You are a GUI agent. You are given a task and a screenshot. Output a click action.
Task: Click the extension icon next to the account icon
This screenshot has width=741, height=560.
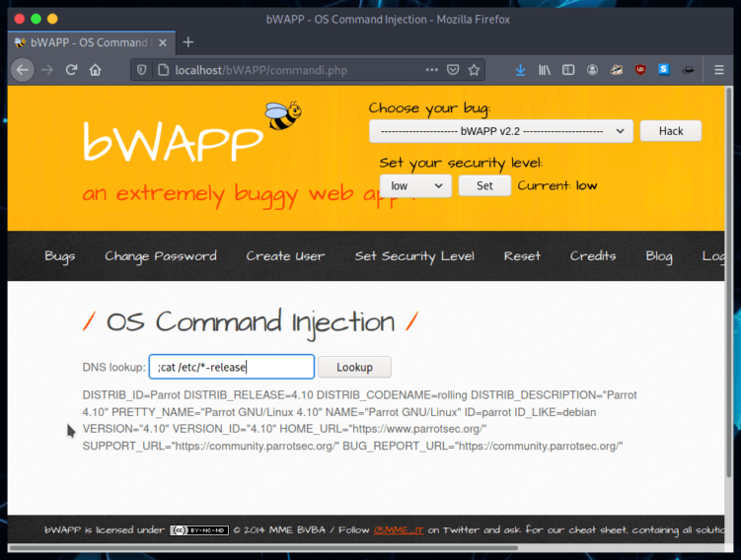tap(617, 70)
